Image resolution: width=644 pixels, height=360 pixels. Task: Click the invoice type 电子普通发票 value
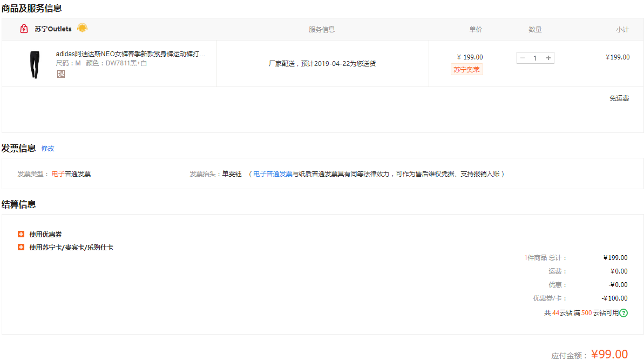(x=71, y=174)
